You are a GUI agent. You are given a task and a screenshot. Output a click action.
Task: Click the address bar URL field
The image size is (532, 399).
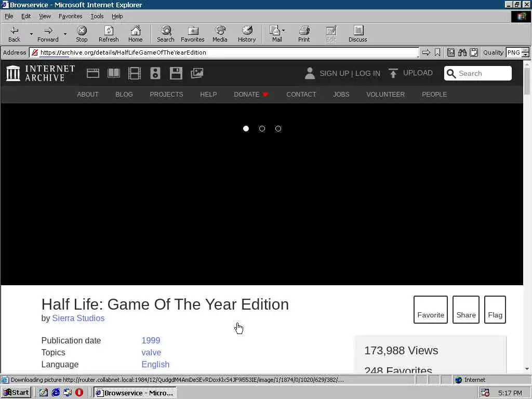(224, 52)
